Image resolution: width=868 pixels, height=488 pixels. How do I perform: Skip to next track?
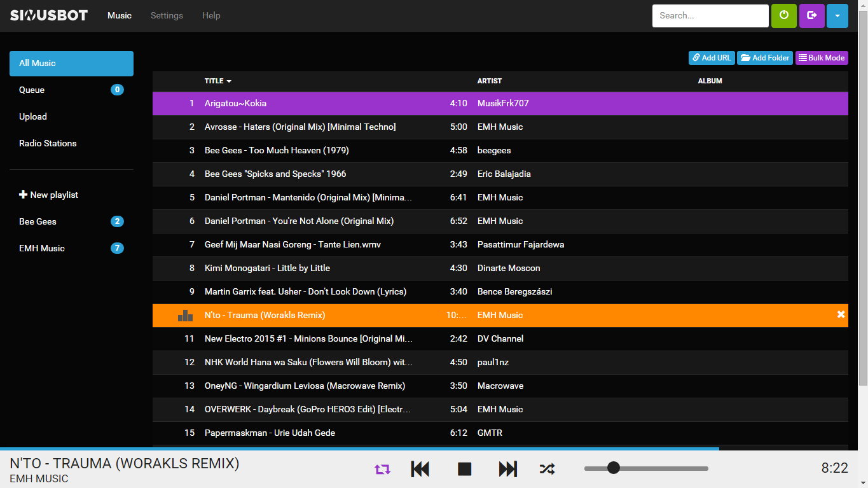(x=508, y=470)
